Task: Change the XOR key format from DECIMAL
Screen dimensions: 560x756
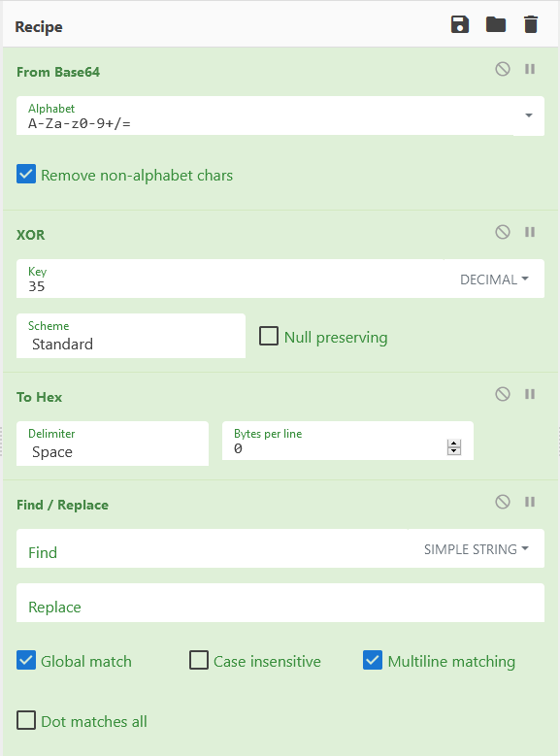Action: [494, 279]
